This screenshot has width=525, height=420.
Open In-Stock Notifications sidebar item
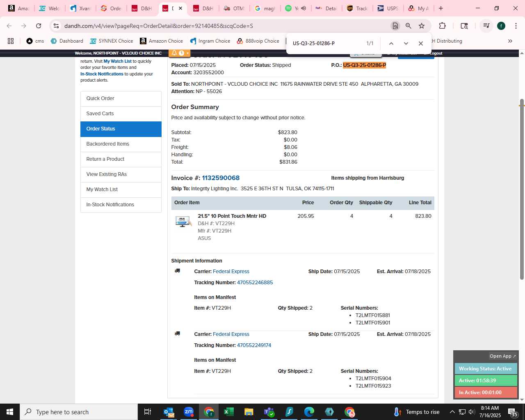pos(121,205)
